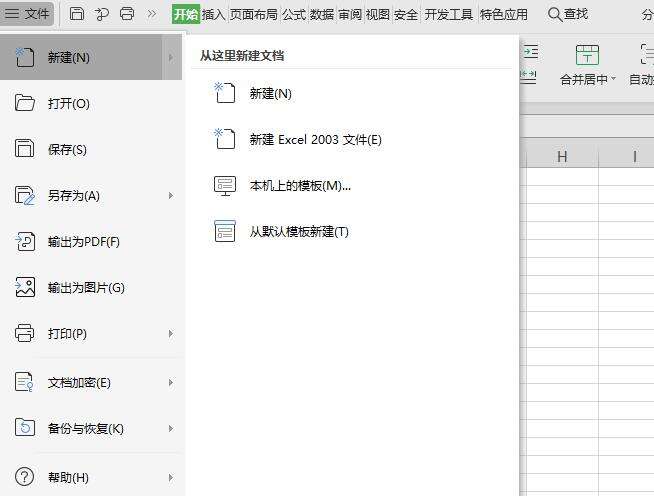Click the 合并居中 merge cells icon
The image size is (654, 496).
tap(587, 55)
